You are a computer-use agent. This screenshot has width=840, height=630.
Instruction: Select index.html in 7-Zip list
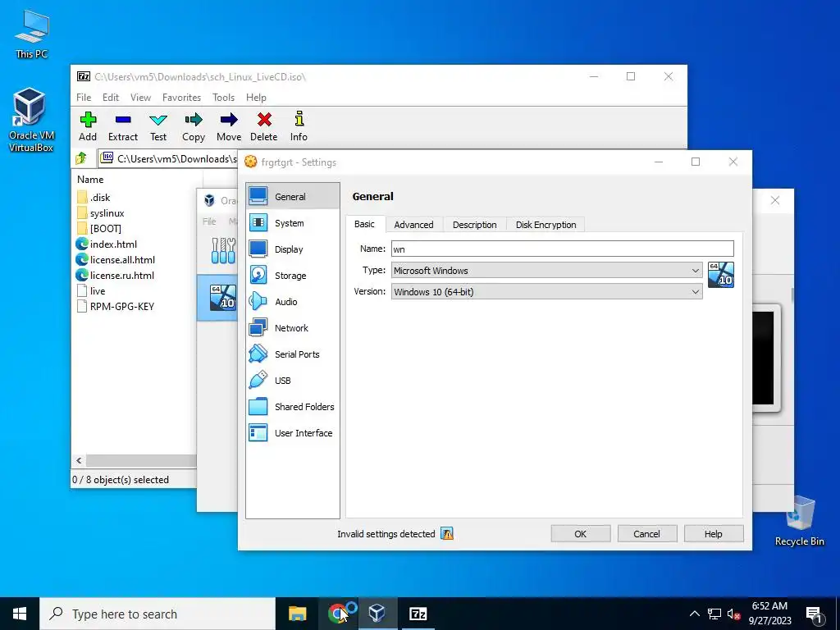(x=107, y=244)
